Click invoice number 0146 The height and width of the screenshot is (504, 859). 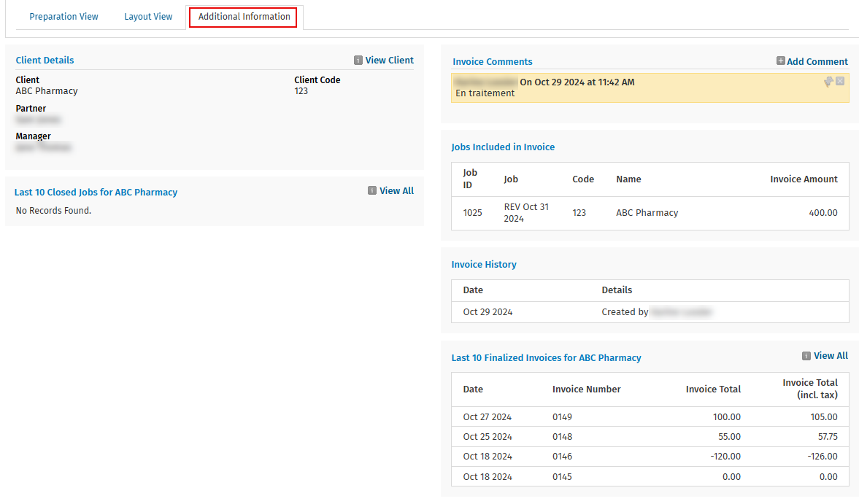pyautogui.click(x=562, y=457)
